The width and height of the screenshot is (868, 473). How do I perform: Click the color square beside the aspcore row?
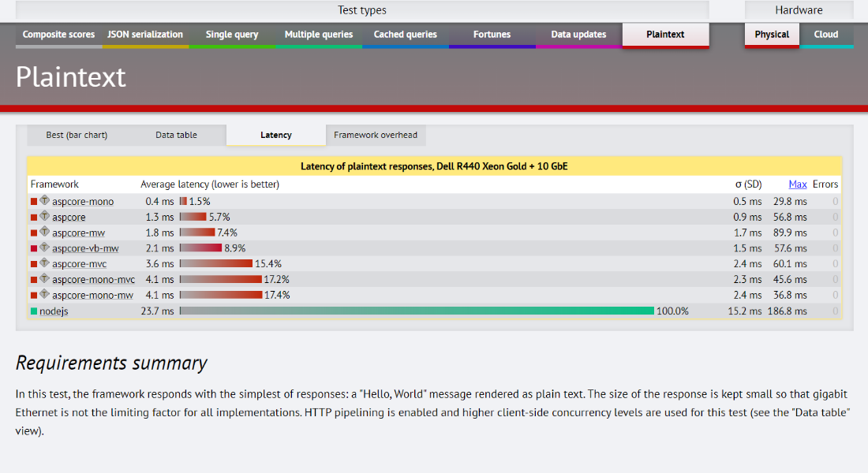tap(34, 218)
